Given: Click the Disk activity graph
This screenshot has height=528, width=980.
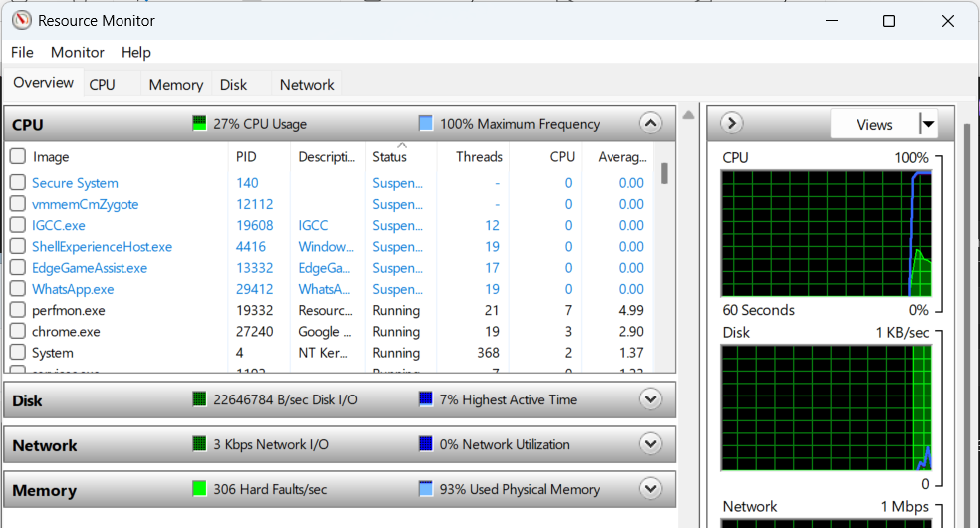Looking at the screenshot, I should pyautogui.click(x=827, y=407).
